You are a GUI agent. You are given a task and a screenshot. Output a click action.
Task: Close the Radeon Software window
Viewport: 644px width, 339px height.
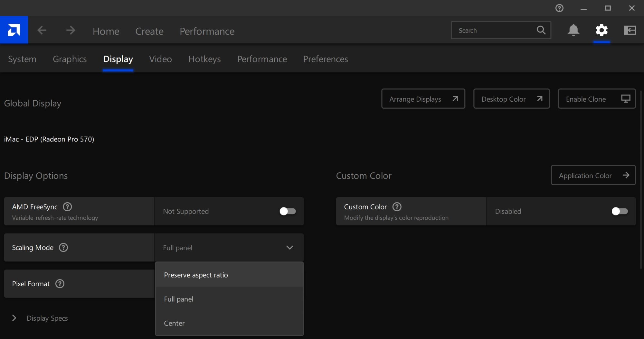tap(632, 8)
